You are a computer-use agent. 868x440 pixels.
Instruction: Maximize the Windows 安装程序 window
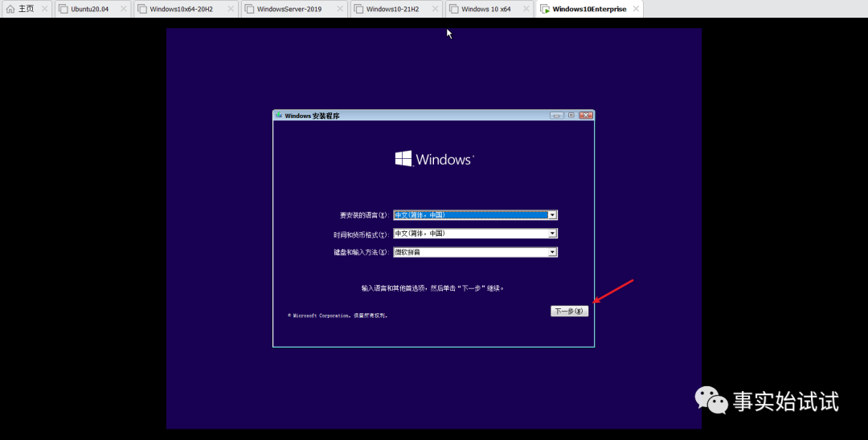click(571, 115)
